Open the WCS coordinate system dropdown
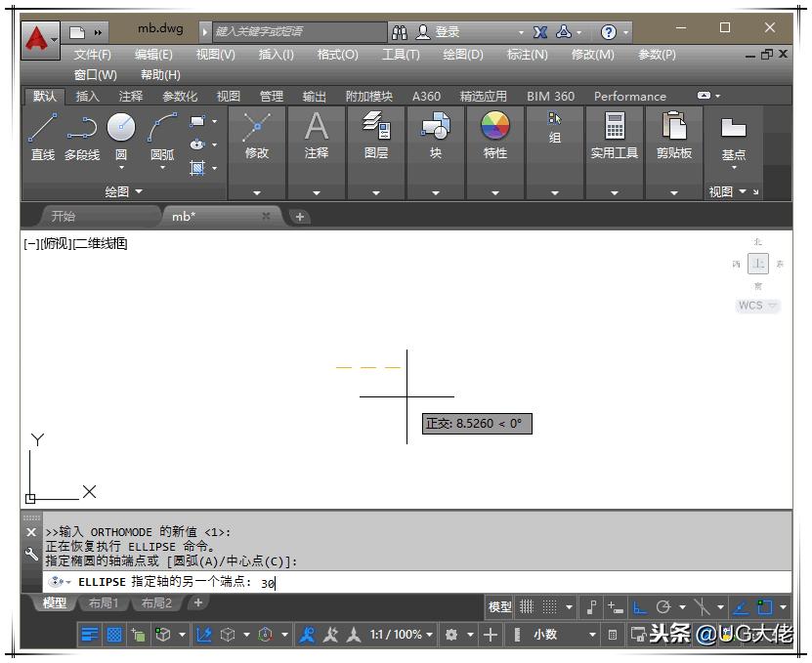The image size is (812, 663). (757, 306)
